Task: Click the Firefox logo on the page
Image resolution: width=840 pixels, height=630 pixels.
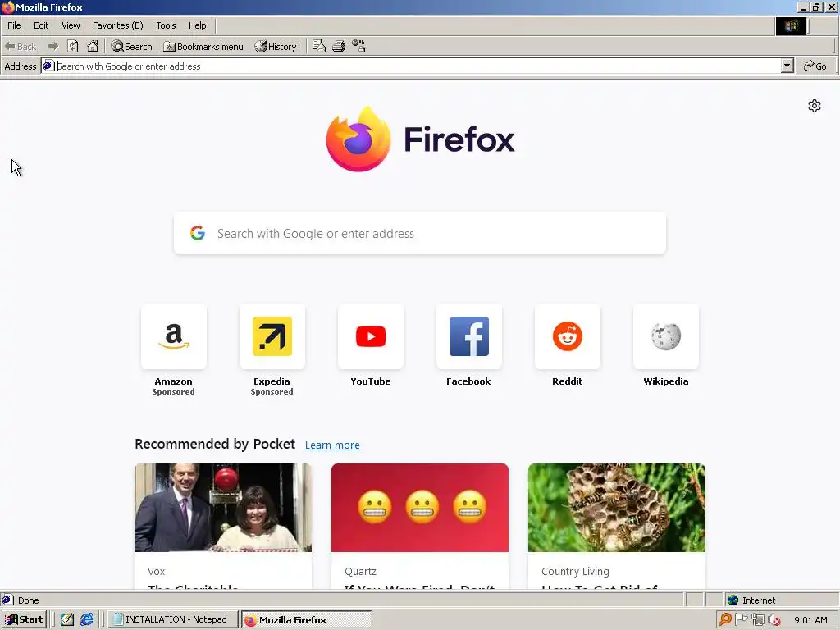Action: pyautogui.click(x=420, y=139)
